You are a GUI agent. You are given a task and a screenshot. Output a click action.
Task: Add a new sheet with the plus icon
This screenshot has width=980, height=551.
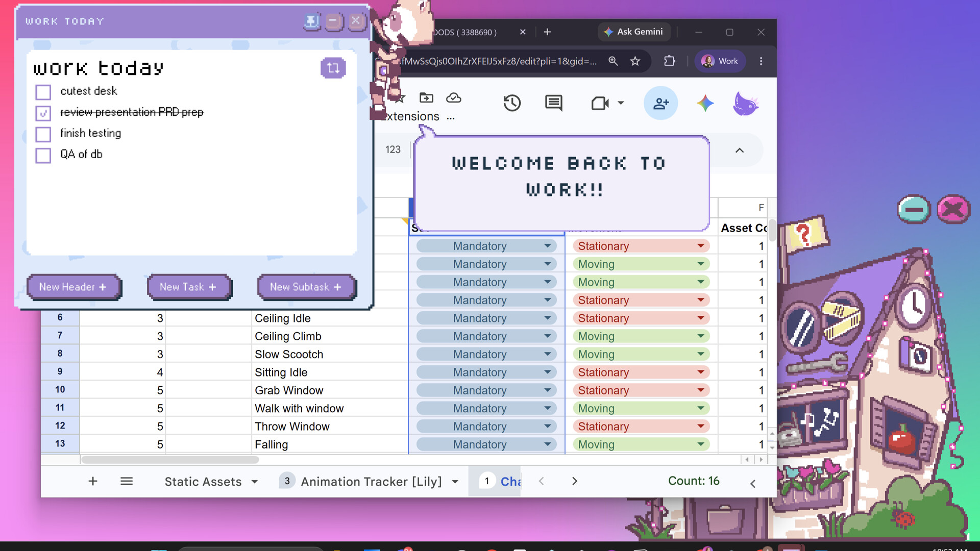pos(93,481)
